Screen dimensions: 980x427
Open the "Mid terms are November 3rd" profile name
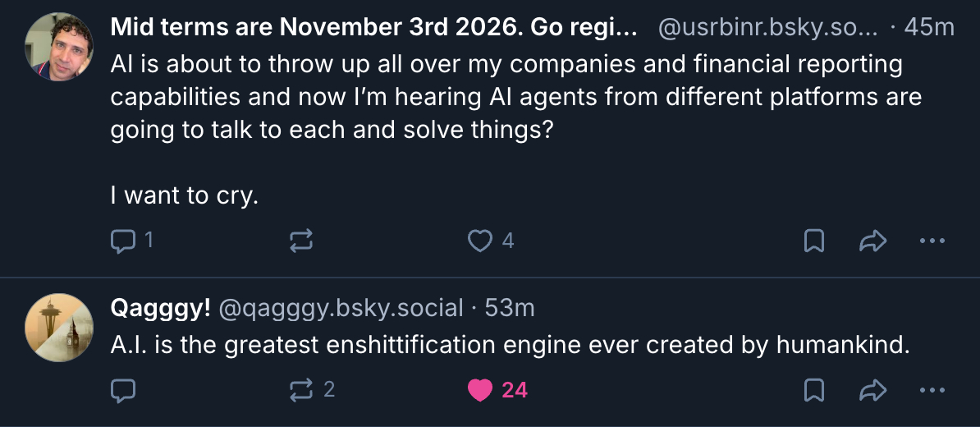pos(374,28)
